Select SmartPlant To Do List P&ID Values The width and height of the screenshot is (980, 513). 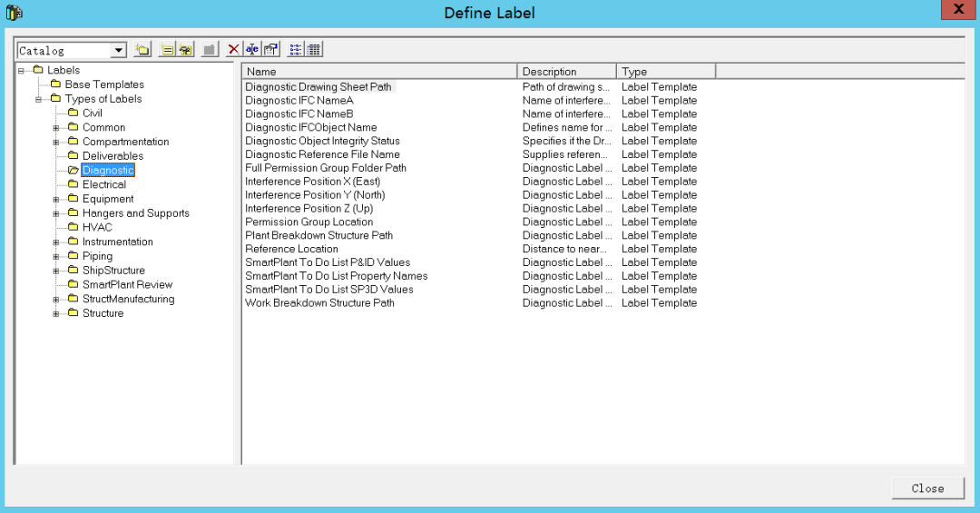point(328,262)
